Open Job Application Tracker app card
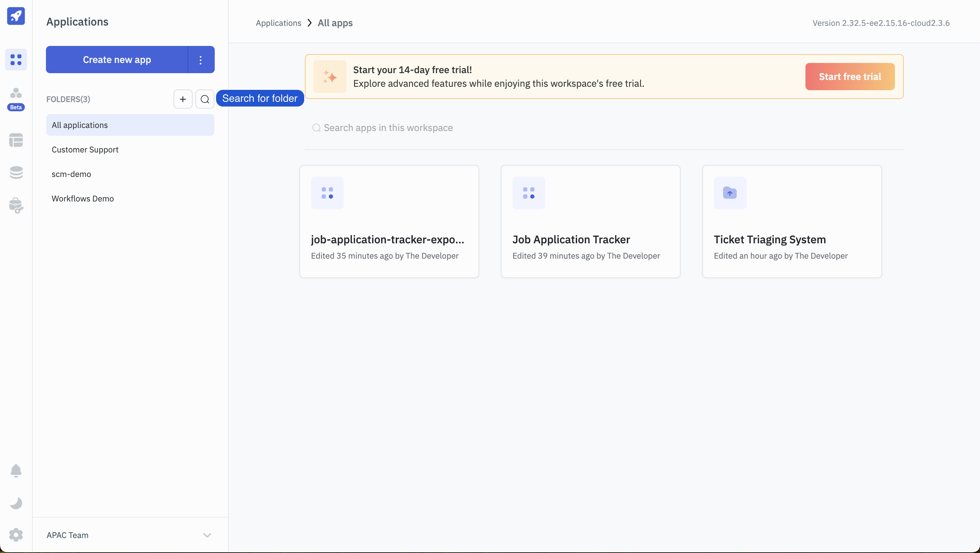 pyautogui.click(x=590, y=222)
